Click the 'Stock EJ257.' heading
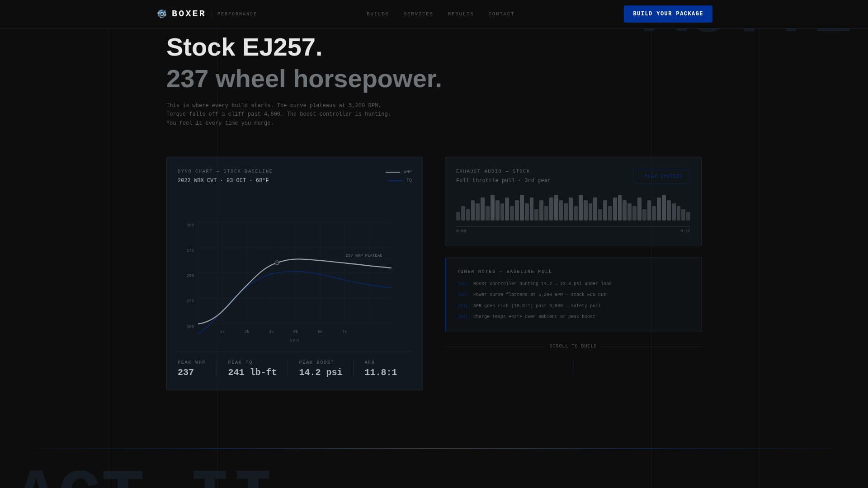The width and height of the screenshot is (868, 488). tap(245, 47)
